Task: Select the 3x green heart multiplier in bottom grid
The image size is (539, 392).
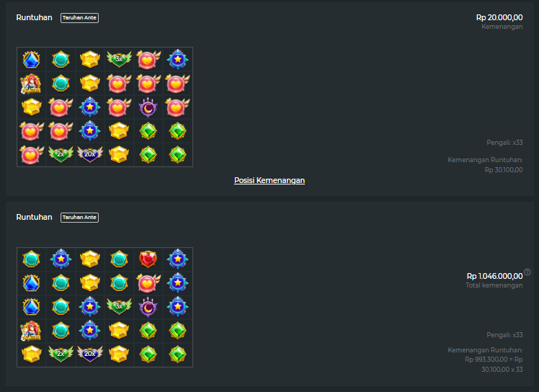Action: click(119, 306)
